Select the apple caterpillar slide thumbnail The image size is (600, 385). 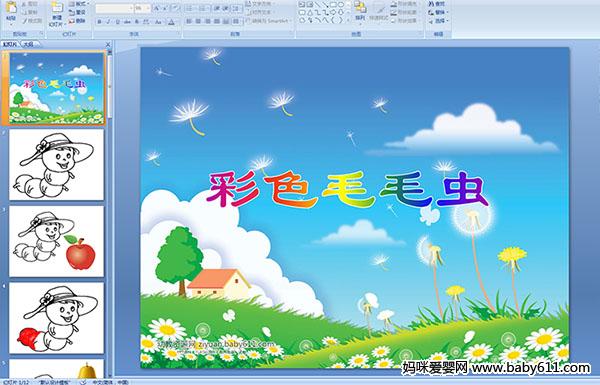56,241
